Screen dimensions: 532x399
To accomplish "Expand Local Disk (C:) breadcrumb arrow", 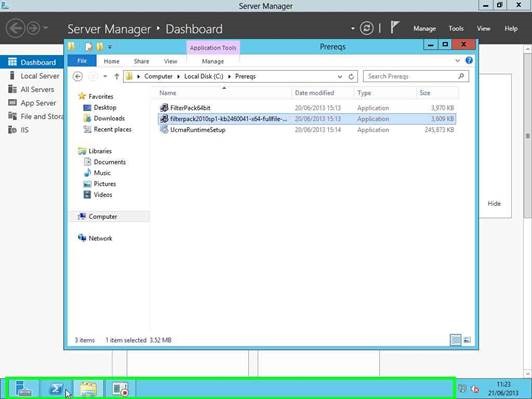I will (x=229, y=77).
